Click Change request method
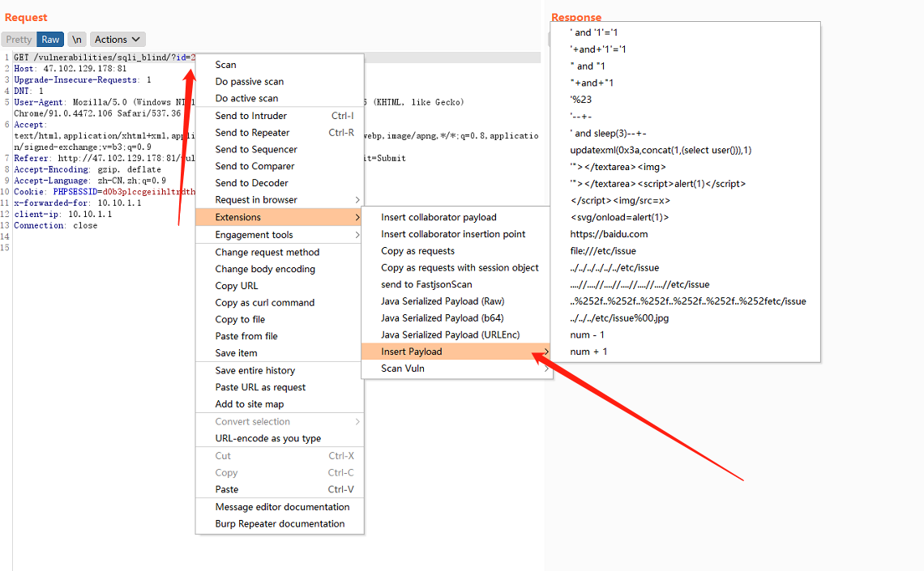This screenshot has height=571, width=924. click(x=280, y=253)
